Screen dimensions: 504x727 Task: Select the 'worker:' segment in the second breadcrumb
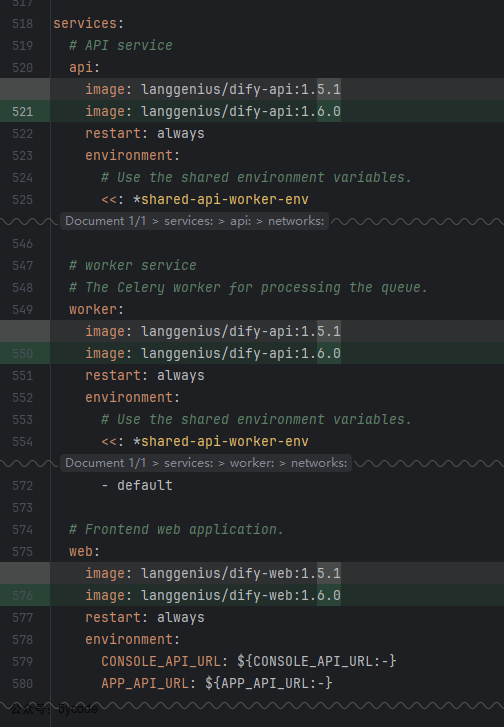[252, 463]
